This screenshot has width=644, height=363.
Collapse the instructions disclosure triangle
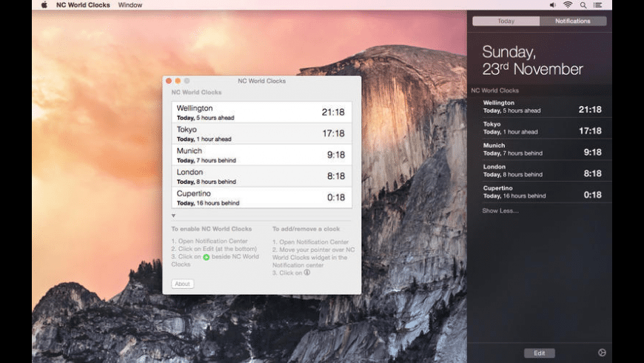173,216
